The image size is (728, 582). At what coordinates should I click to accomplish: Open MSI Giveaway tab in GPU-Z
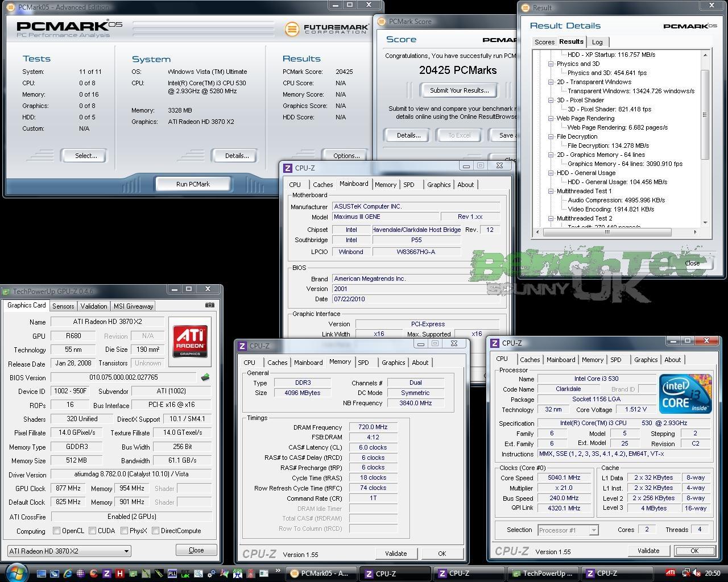[133, 306]
